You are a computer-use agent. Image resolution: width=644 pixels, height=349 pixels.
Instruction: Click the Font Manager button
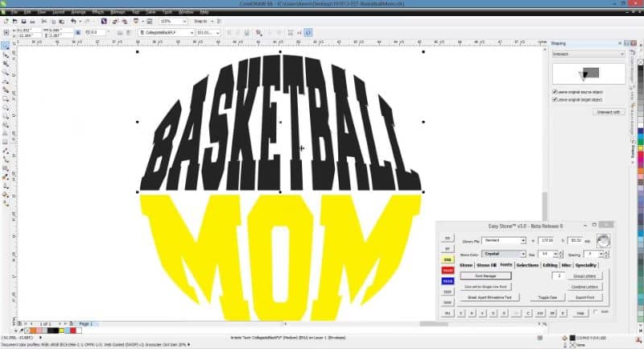pyautogui.click(x=486, y=276)
